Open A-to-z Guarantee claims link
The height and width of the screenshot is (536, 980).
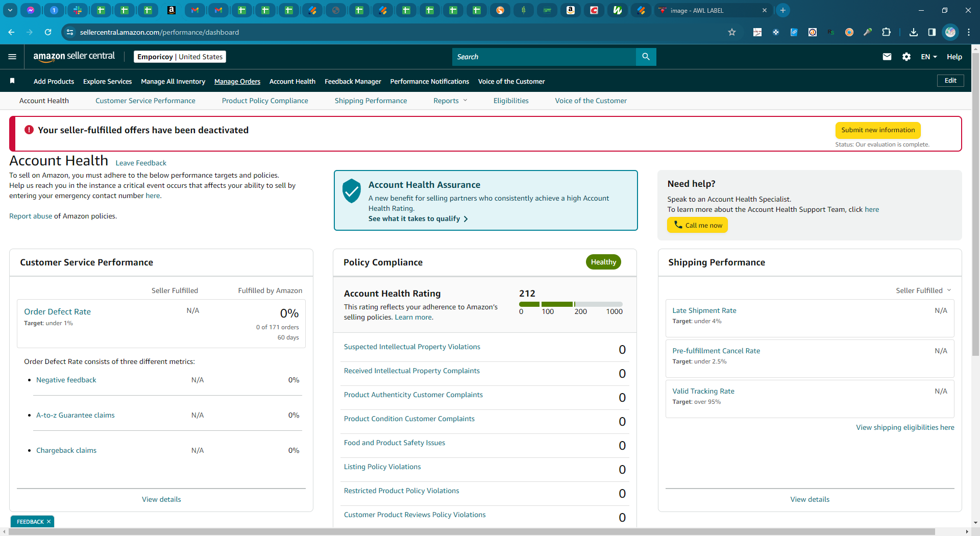[x=76, y=415]
